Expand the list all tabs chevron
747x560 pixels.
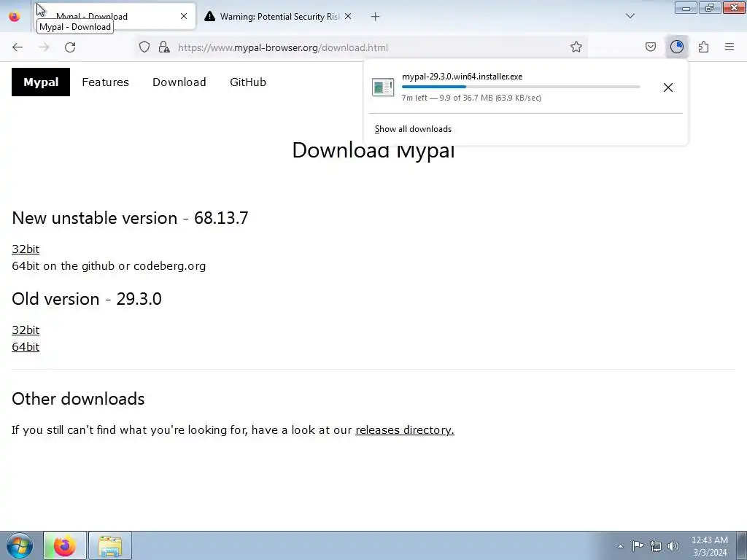pos(630,16)
